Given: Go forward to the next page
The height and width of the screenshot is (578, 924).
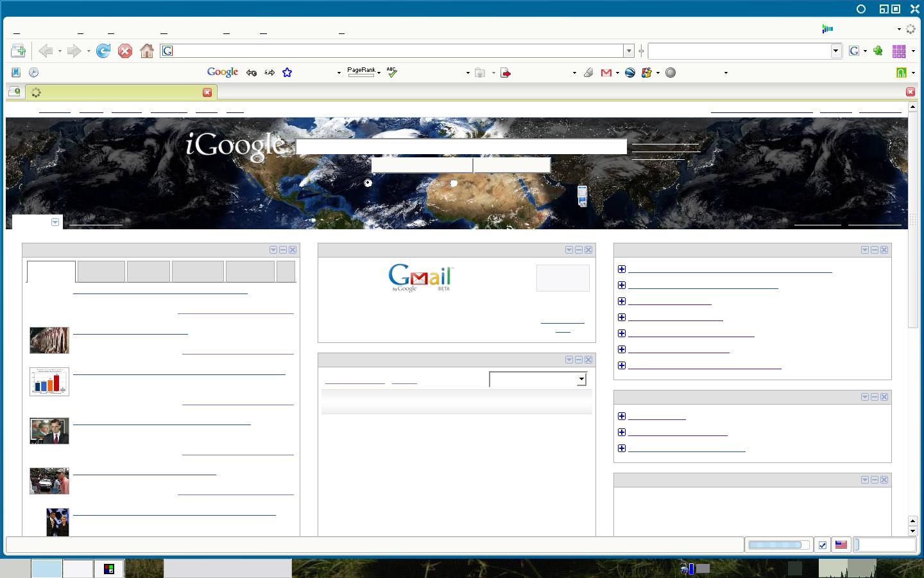Looking at the screenshot, I should coord(74,51).
